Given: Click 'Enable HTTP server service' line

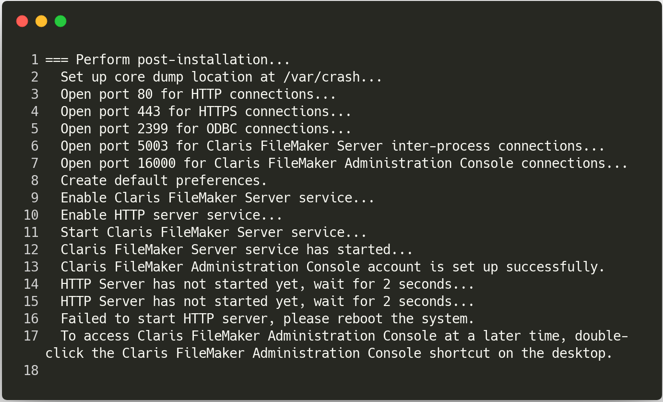Looking at the screenshot, I should pos(171,215).
